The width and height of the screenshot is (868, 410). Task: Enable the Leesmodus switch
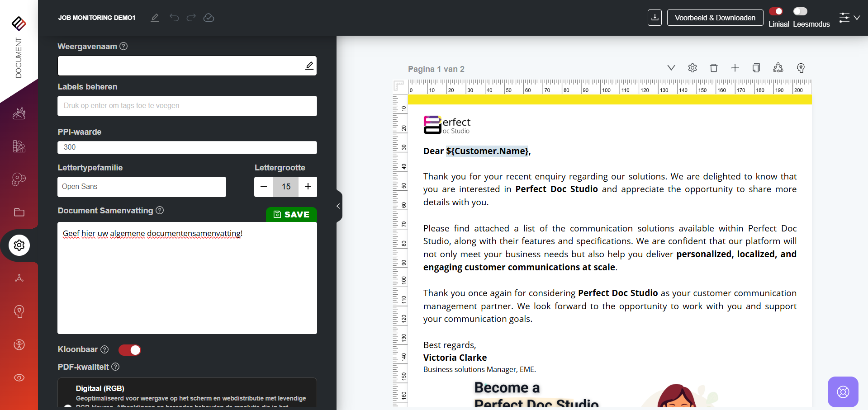point(800,11)
